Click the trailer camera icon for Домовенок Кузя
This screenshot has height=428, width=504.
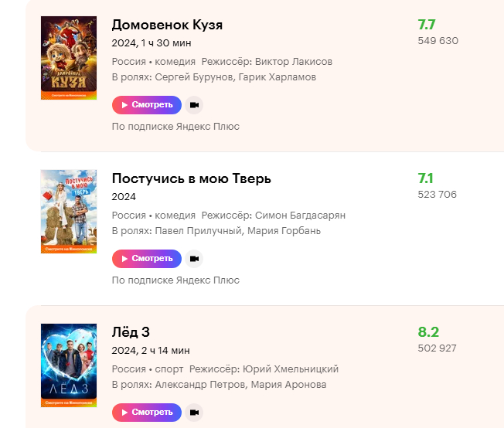(x=194, y=104)
